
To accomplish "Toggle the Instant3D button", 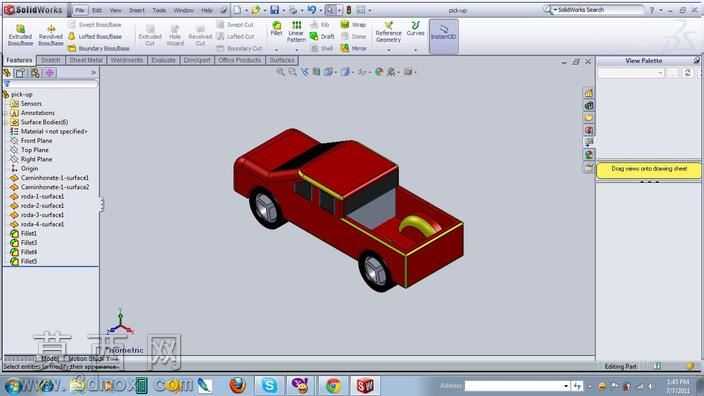I will (x=444, y=36).
